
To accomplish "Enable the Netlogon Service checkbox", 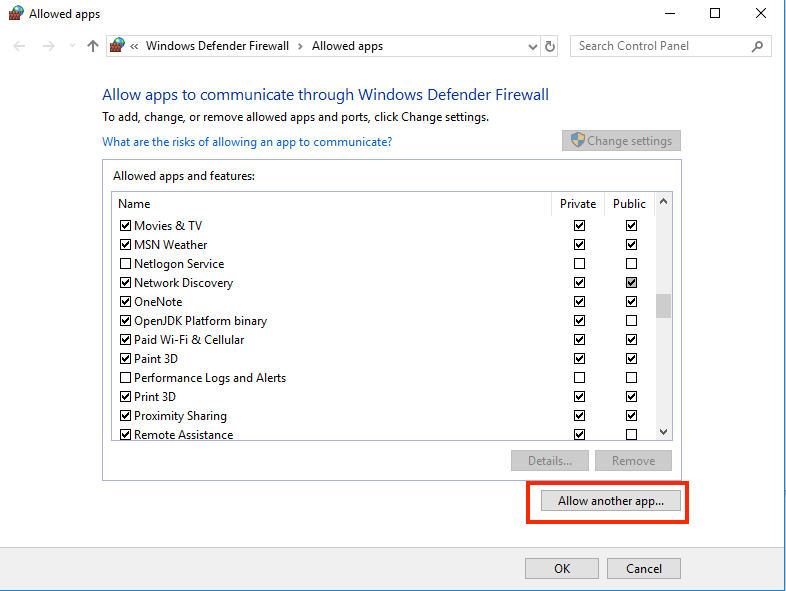I will click(x=125, y=264).
